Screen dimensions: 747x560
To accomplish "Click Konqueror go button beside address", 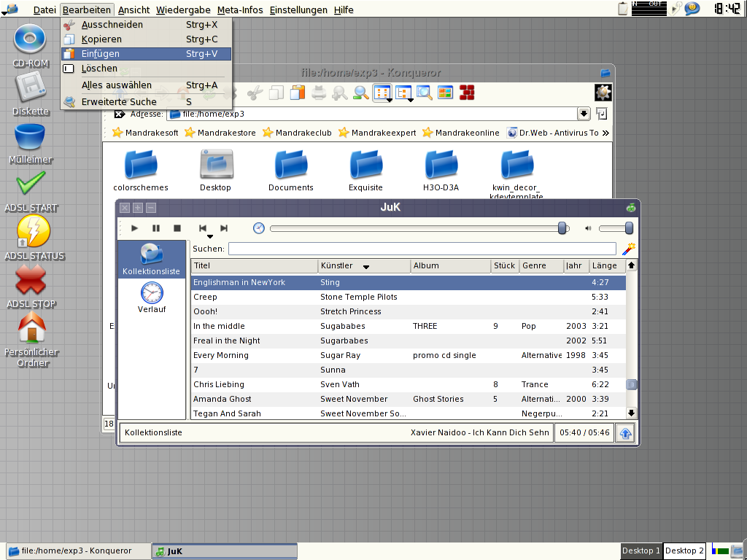I will click(602, 114).
